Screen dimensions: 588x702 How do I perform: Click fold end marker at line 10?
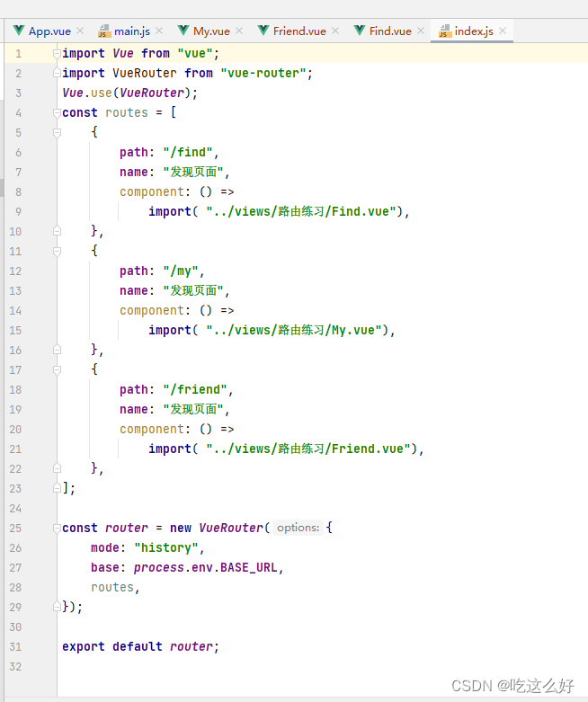point(57,231)
